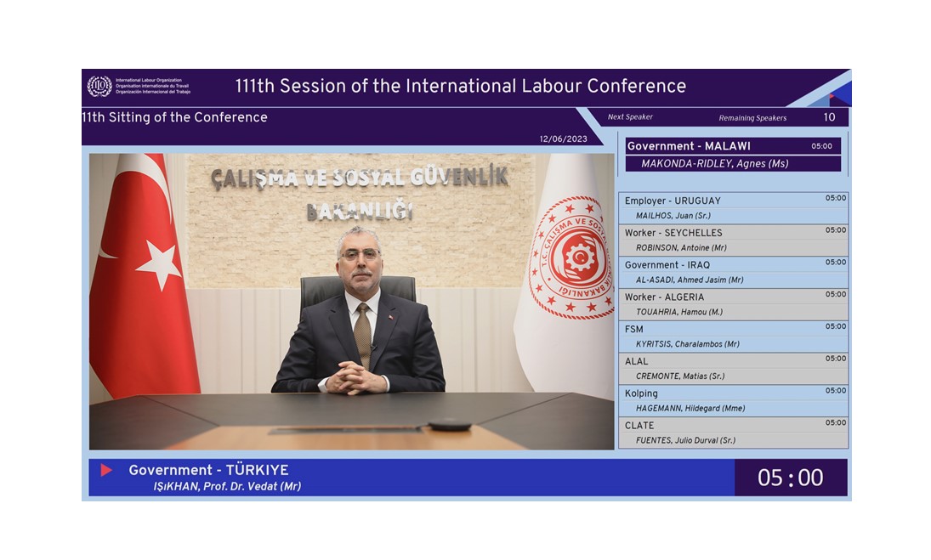The width and height of the screenshot is (931, 560).
Task: Click the Next Speaker label
Action: click(630, 117)
